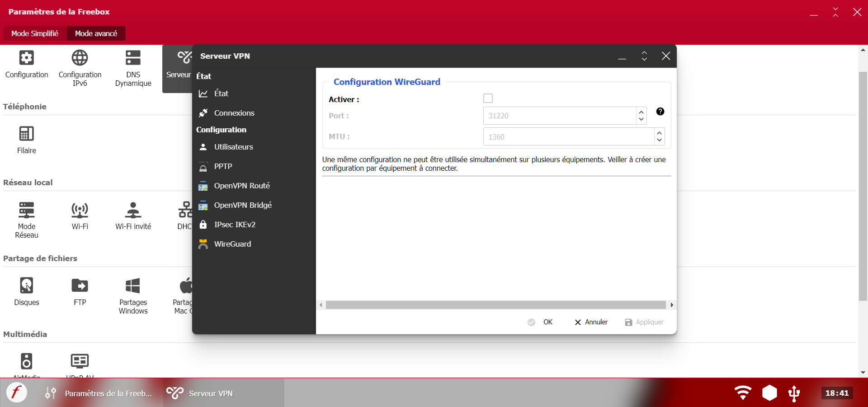Select Connexions in VPN sidebar

[x=254, y=113]
